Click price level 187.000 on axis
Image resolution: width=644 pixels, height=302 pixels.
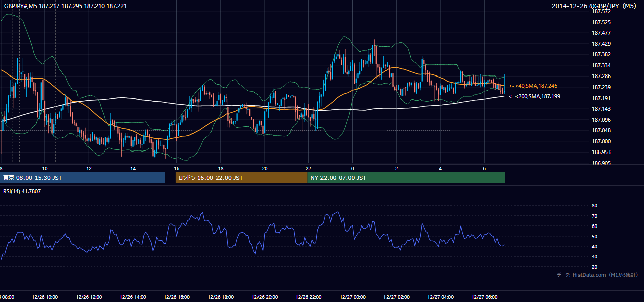click(x=601, y=142)
